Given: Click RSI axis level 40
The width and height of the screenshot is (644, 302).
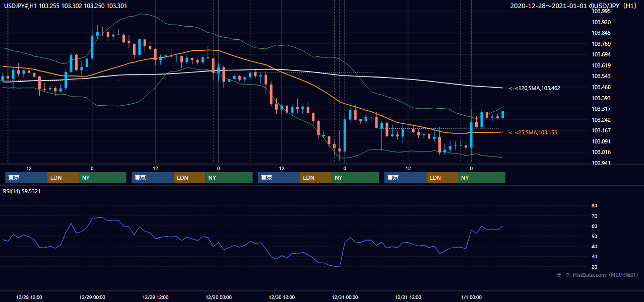Looking at the screenshot, I should click(x=594, y=246).
